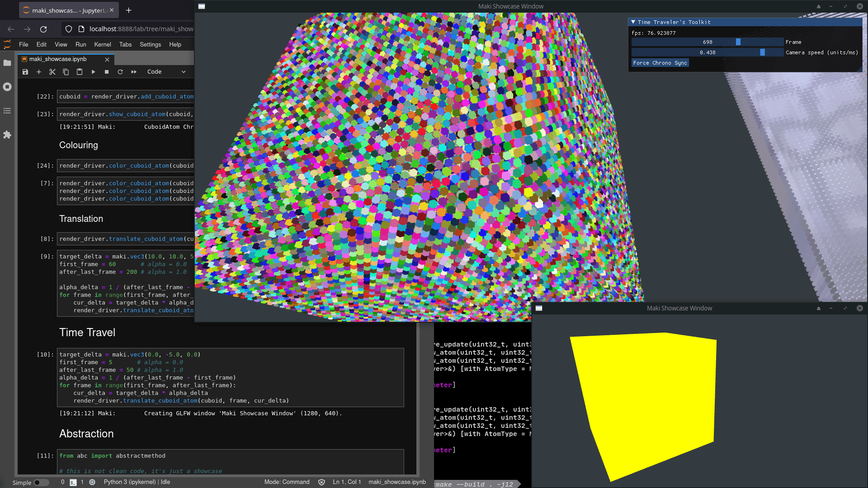Go back in browser history

[x=11, y=29]
